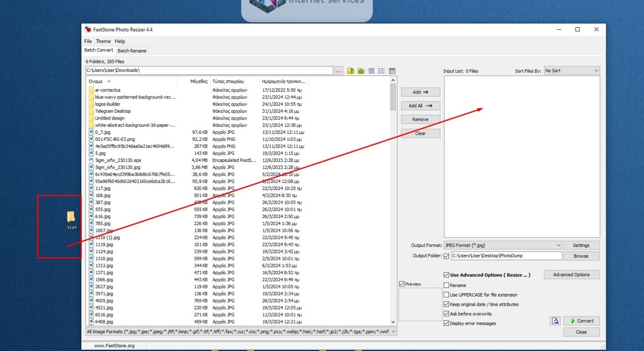644x351 pixels.
Task: Open the Theme menu
Action: pos(103,41)
